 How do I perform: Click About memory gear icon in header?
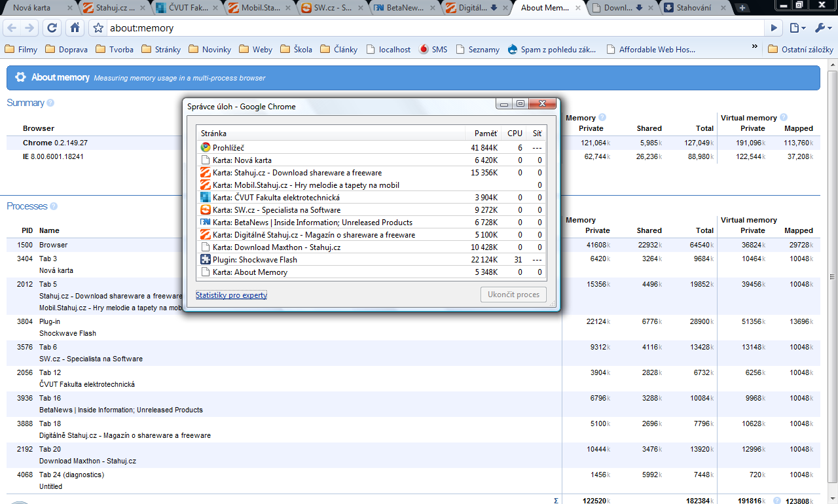coord(21,77)
